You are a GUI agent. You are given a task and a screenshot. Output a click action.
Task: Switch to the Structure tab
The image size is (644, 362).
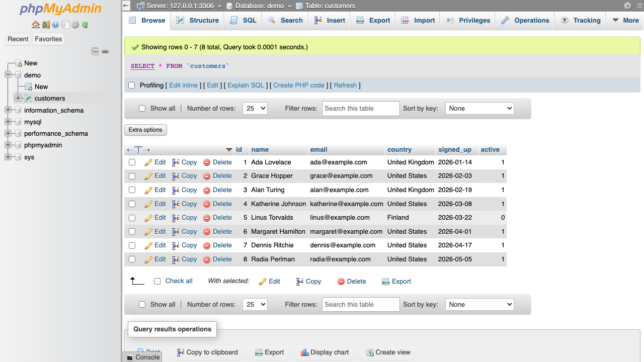tap(197, 21)
